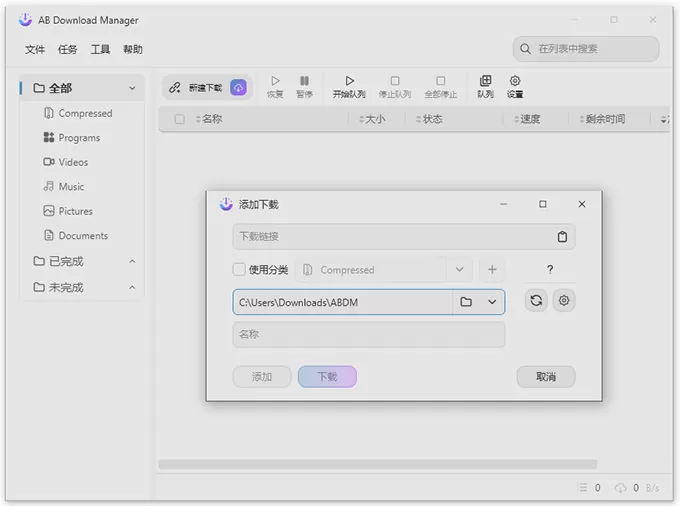
Task: Browse folder via folder icon in path field
Action: click(x=466, y=302)
